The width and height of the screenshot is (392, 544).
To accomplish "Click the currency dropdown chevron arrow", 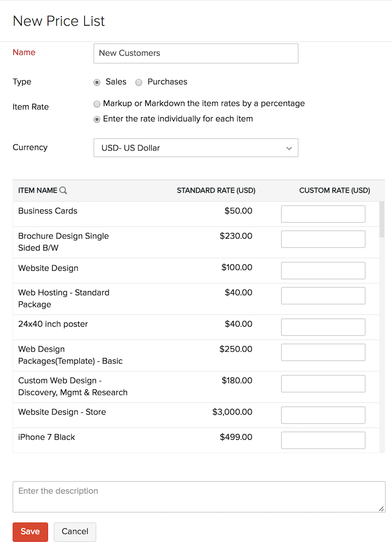I will (289, 148).
